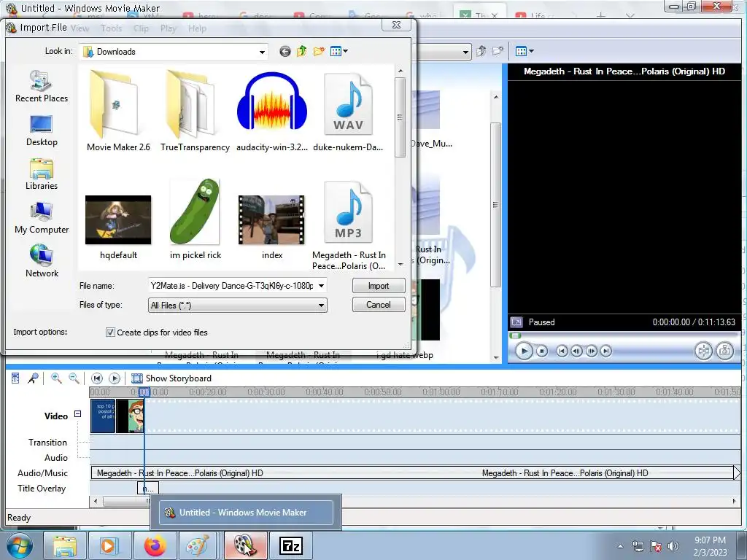Click Take Picture camera button in monitor
The height and width of the screenshot is (560, 747).
point(724,351)
